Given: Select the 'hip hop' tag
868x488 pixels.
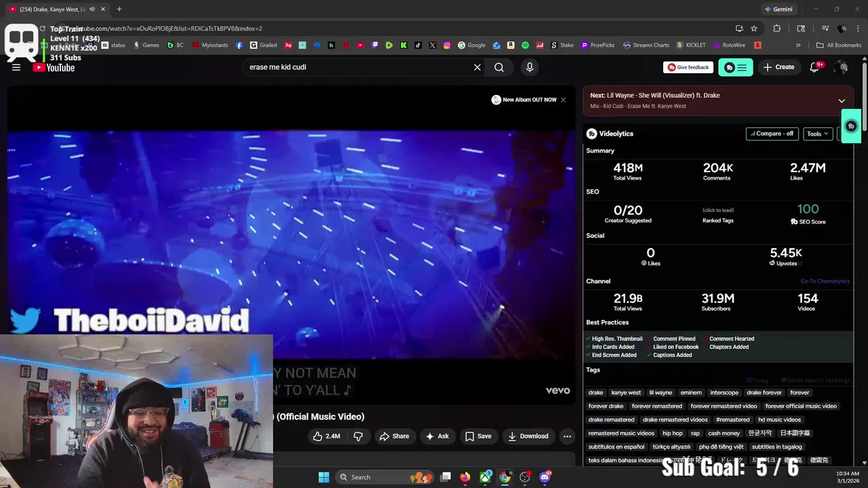Looking at the screenshot, I should [673, 433].
